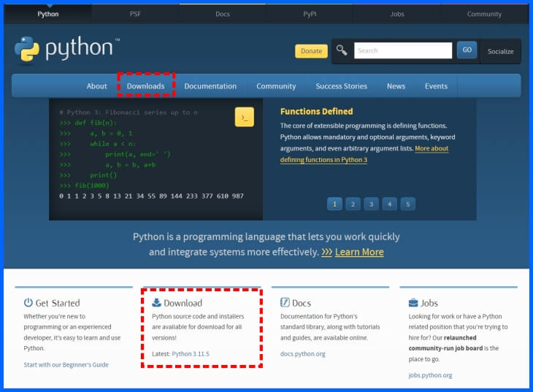Screen dimensions: 533x392
Task: Click the Python logo
Action: click(x=67, y=49)
